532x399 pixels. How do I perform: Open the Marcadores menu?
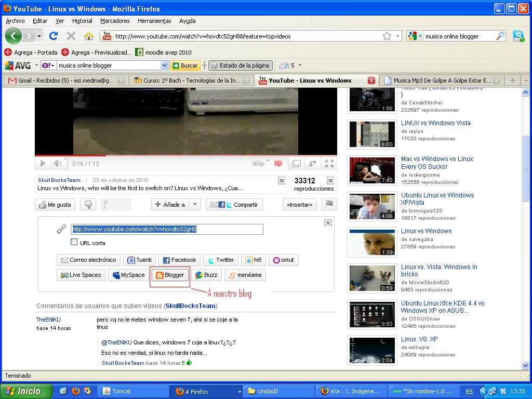point(115,21)
